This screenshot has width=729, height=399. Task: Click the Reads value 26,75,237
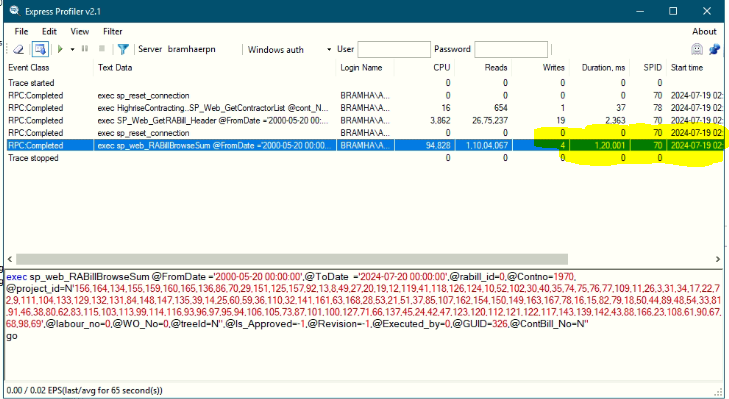(x=490, y=120)
